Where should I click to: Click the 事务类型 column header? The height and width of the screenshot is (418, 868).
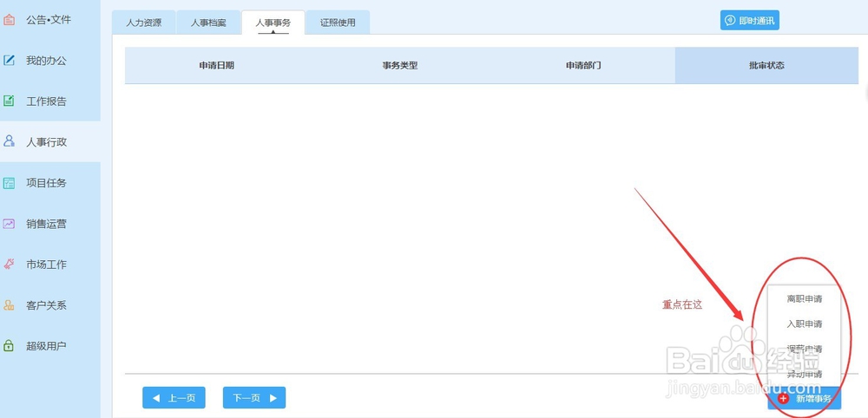(399, 65)
